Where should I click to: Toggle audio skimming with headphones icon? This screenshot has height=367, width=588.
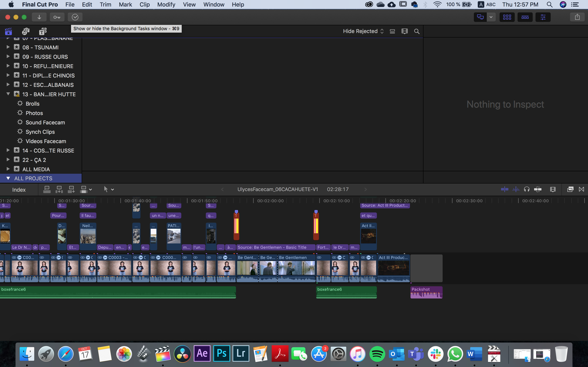pyautogui.click(x=527, y=189)
